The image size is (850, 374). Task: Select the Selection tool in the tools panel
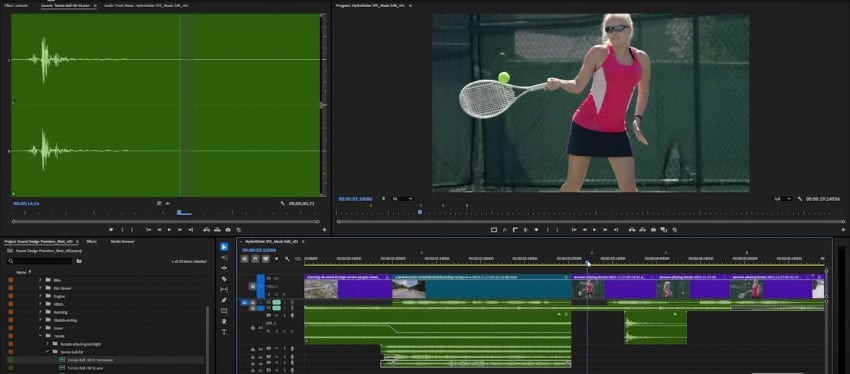[224, 247]
